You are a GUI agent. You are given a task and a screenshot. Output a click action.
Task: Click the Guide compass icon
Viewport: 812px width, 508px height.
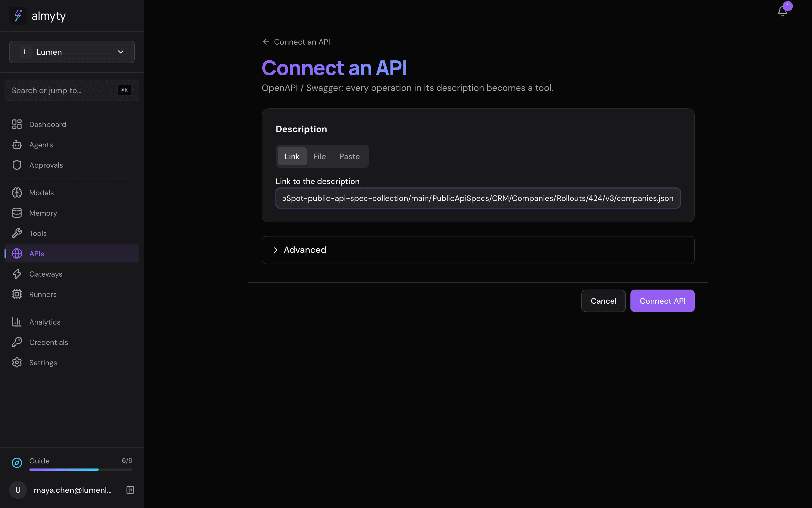(x=17, y=463)
